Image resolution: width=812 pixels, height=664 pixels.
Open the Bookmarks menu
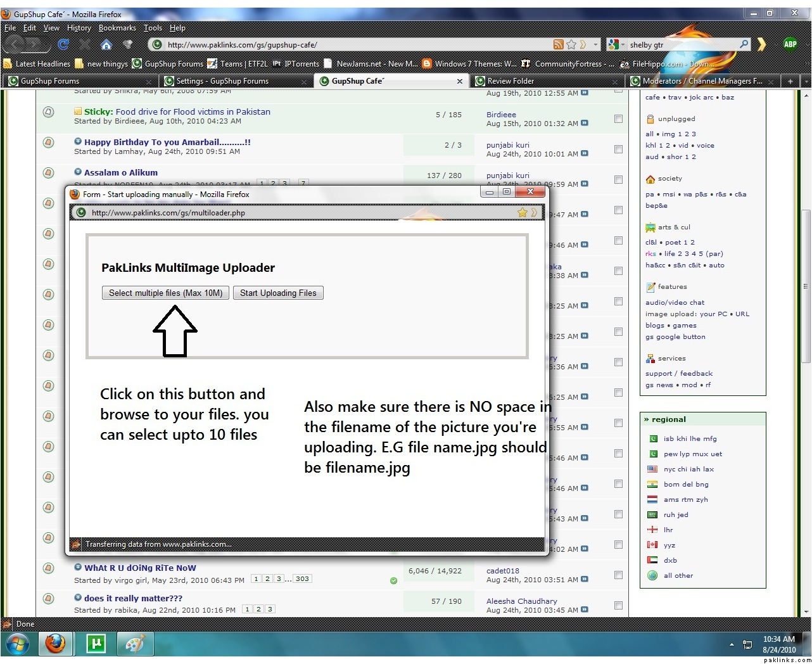117,28
